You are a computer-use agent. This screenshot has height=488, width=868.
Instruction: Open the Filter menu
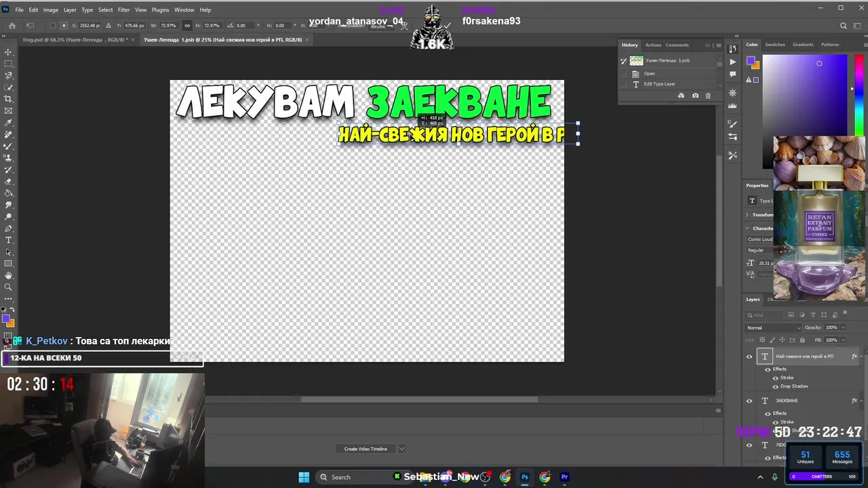pyautogui.click(x=123, y=9)
